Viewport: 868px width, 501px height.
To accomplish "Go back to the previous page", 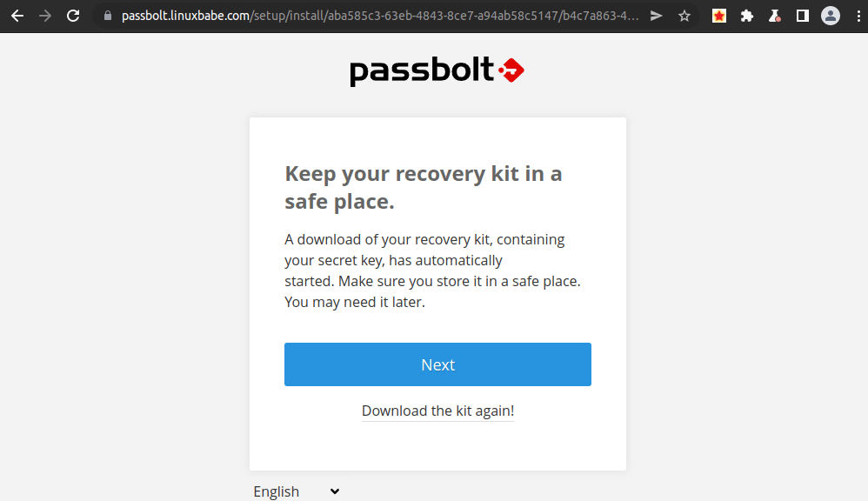I will click(17, 16).
